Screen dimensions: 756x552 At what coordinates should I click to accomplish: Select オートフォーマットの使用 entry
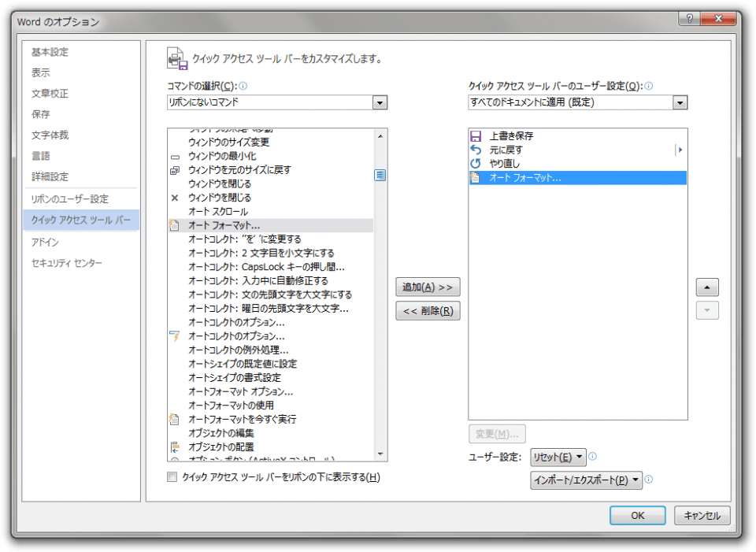[x=270, y=406]
